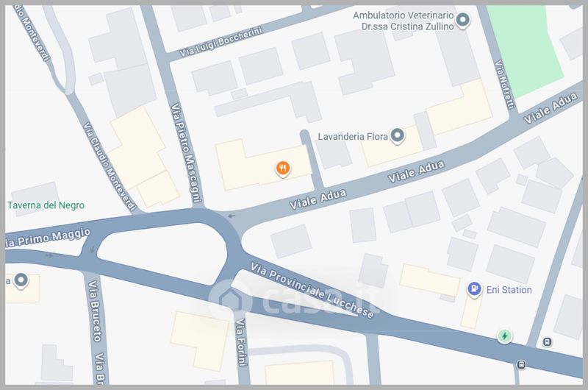The width and height of the screenshot is (588, 390).
Task: Select the Lavanderia Flora text label
Action: [x=353, y=137]
